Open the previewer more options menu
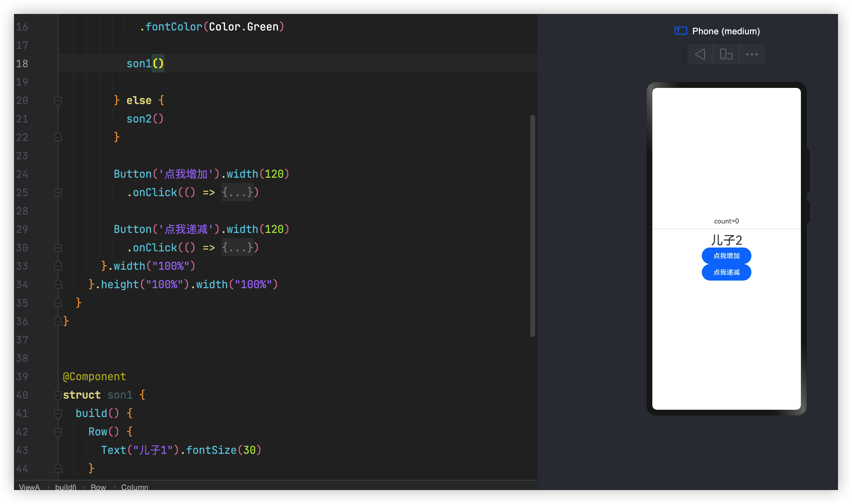The height and width of the screenshot is (504, 852). (752, 54)
